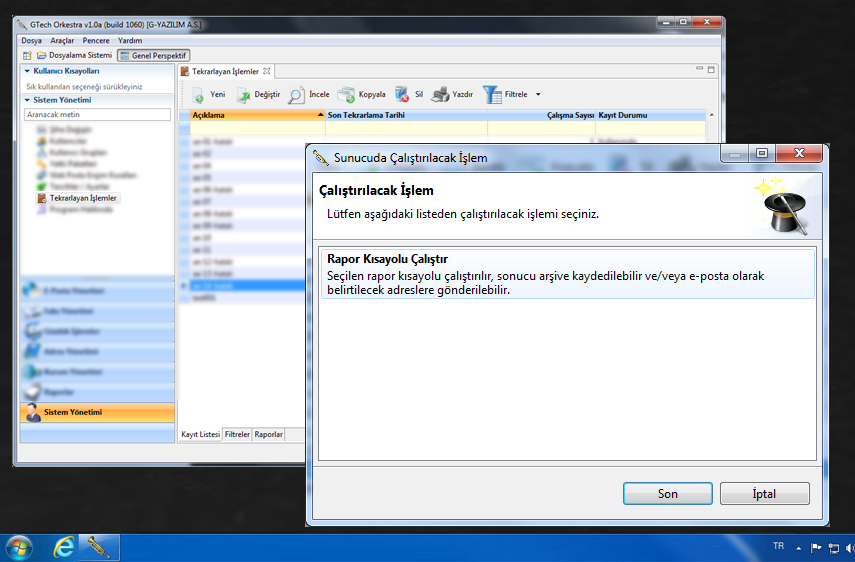The height and width of the screenshot is (562, 855).
Task: Open the Dosya menu
Action: click(x=31, y=40)
